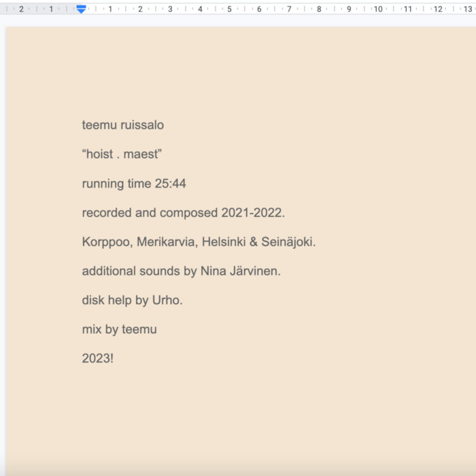Viewport: 476px width, 476px height.
Task: Click ruler at the 13 mark
Action: pyautogui.click(x=466, y=10)
